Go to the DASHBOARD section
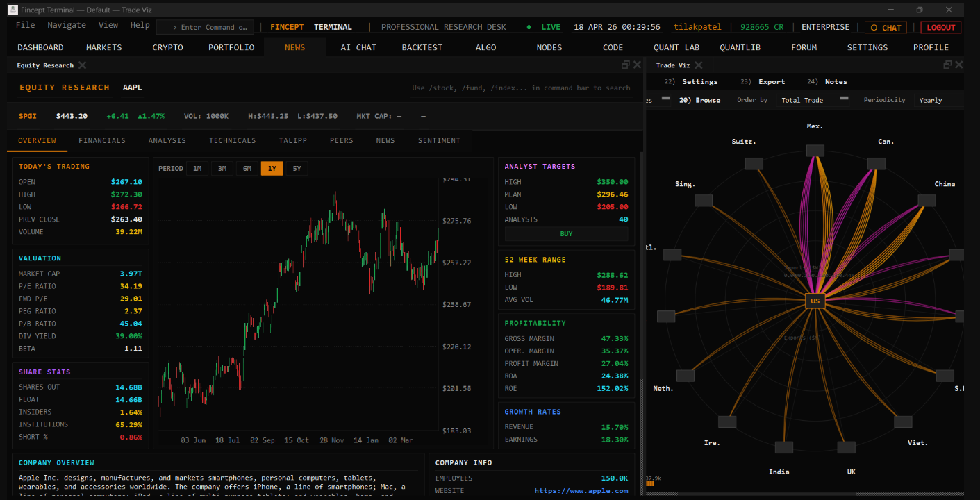 point(40,47)
